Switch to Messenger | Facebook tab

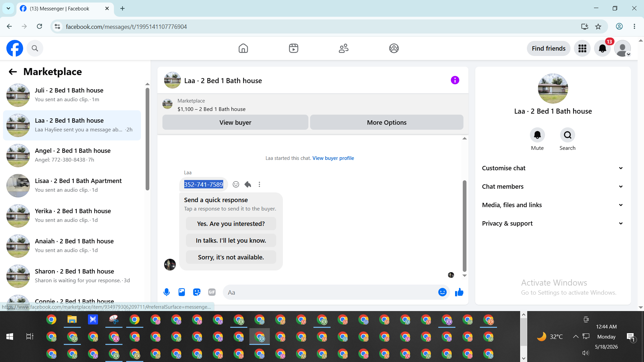[x=65, y=9]
